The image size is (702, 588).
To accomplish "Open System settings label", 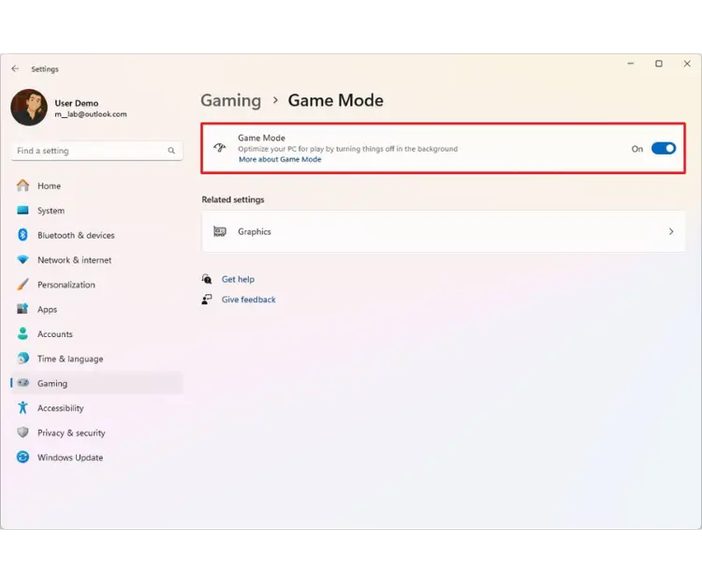I will 51,211.
